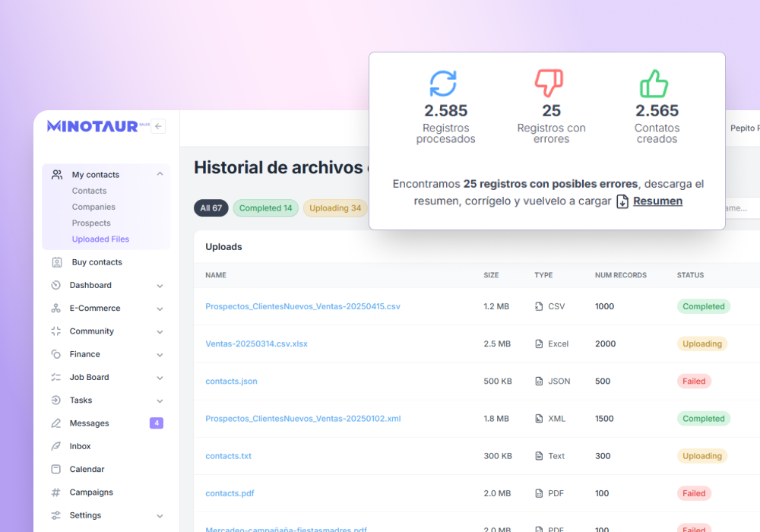
Task: Expand the E-Commerce section chevron
Action: (x=160, y=309)
